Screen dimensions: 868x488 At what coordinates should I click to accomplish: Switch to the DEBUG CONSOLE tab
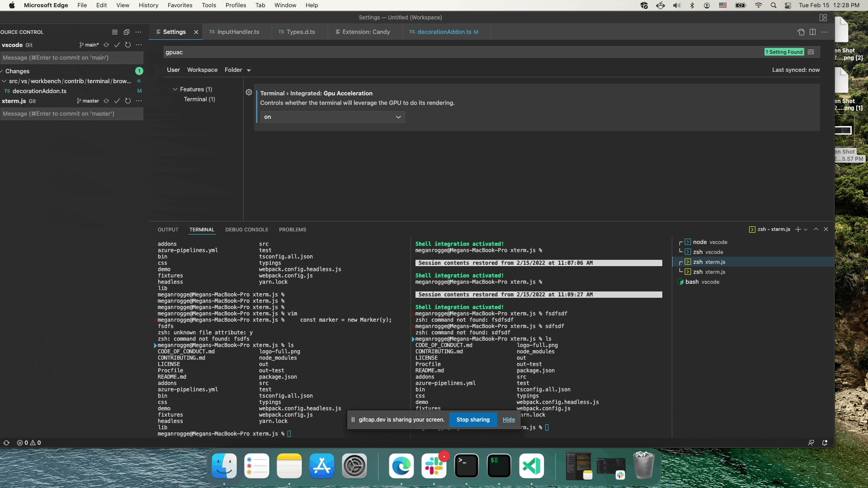coord(246,230)
